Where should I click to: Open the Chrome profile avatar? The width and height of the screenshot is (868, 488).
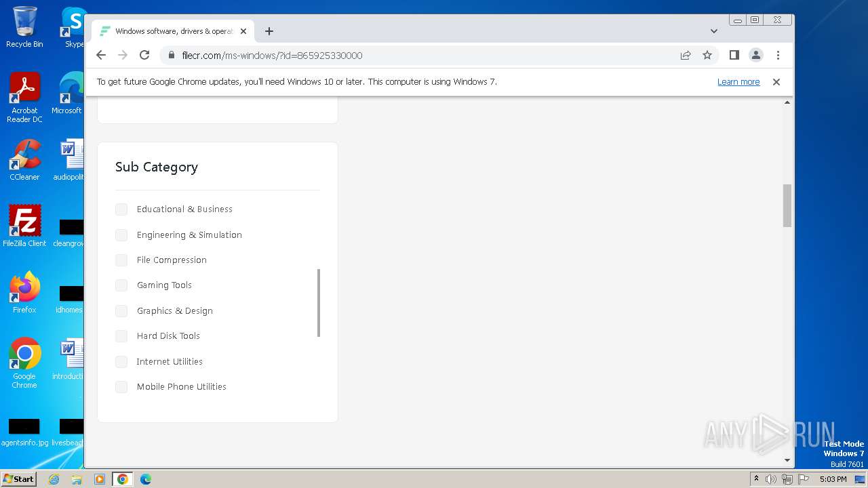tap(756, 55)
